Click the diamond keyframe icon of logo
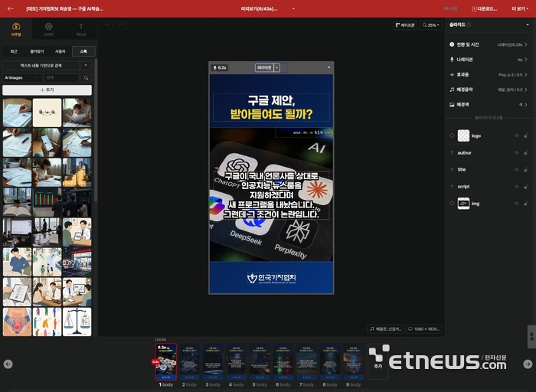 click(x=452, y=136)
